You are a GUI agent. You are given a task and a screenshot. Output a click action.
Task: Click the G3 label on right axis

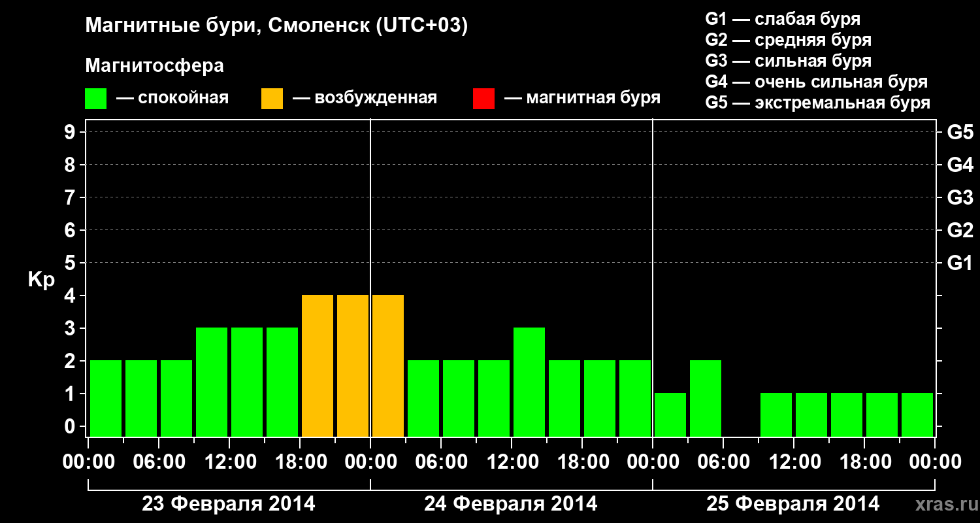960,197
